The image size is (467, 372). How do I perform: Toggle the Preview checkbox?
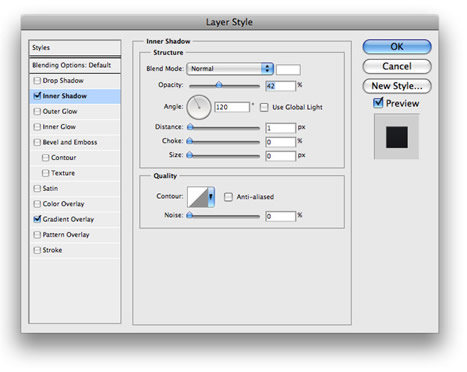(x=378, y=103)
